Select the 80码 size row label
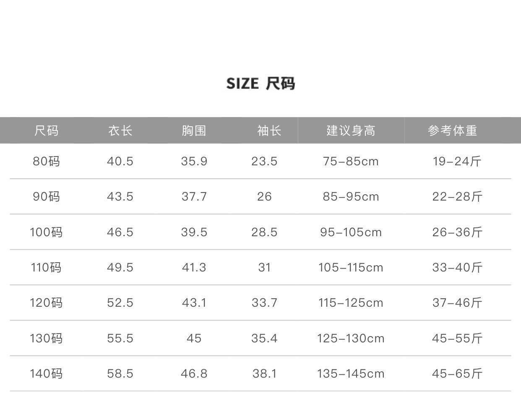The image size is (521, 420). 47,161
